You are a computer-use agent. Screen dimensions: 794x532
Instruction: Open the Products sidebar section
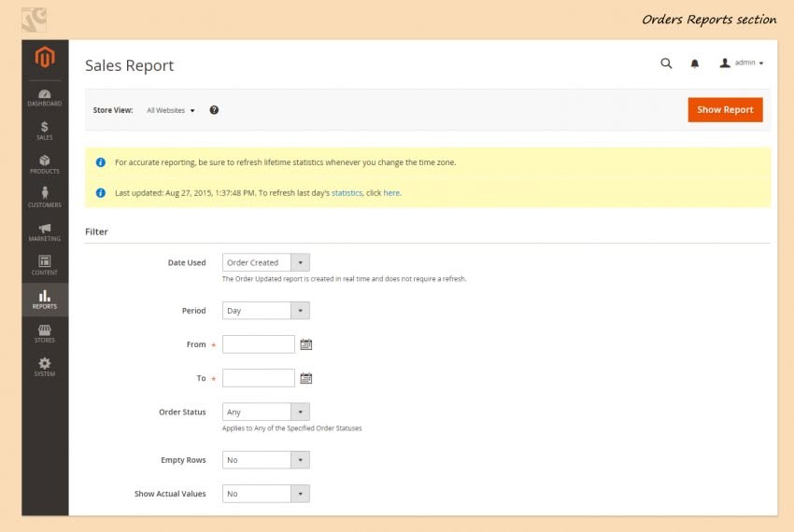tap(45, 164)
